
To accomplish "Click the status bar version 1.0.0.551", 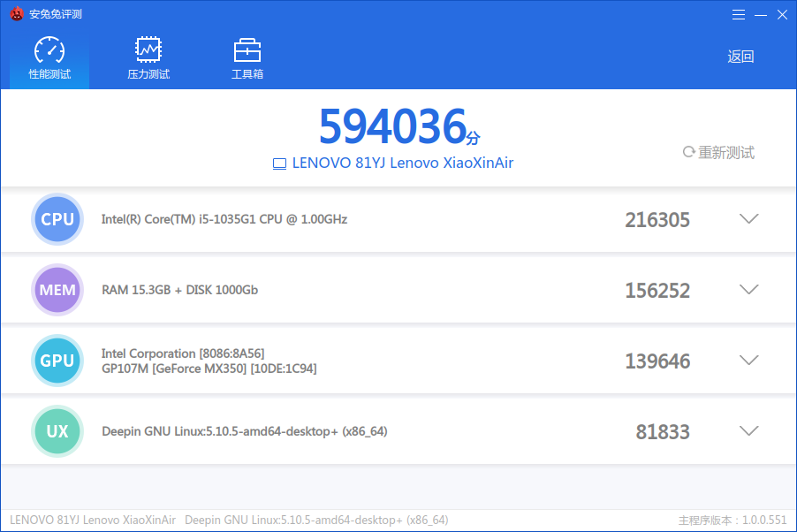I will 732,521.
